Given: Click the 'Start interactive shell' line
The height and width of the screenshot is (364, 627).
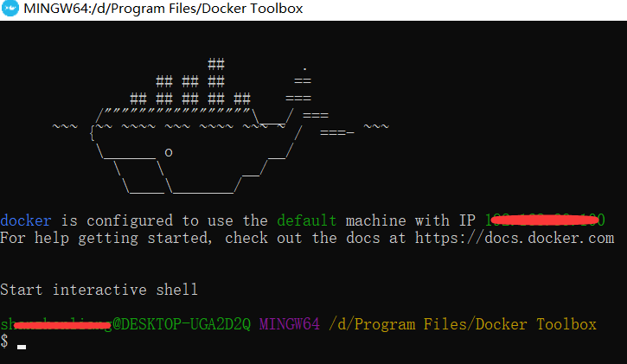Looking at the screenshot, I should pyautogui.click(x=99, y=290).
